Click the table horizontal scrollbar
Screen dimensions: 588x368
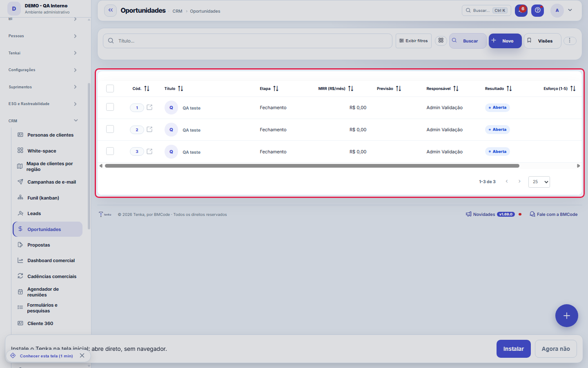pos(312,166)
